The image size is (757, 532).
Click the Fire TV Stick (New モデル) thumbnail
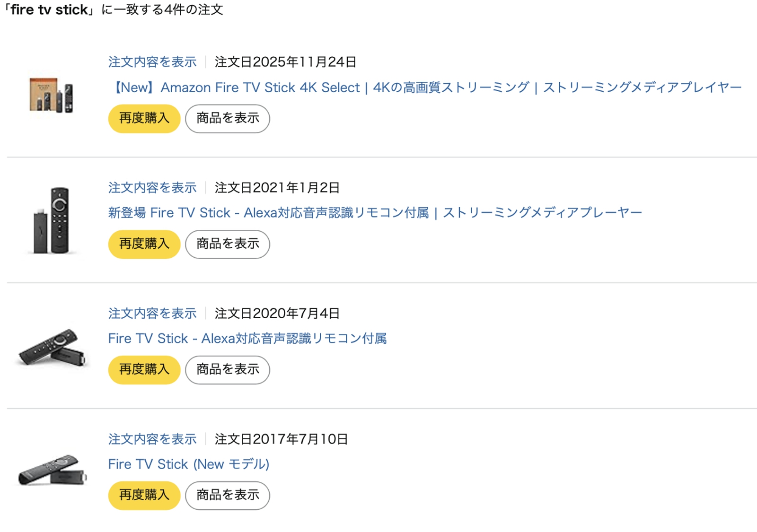52,471
